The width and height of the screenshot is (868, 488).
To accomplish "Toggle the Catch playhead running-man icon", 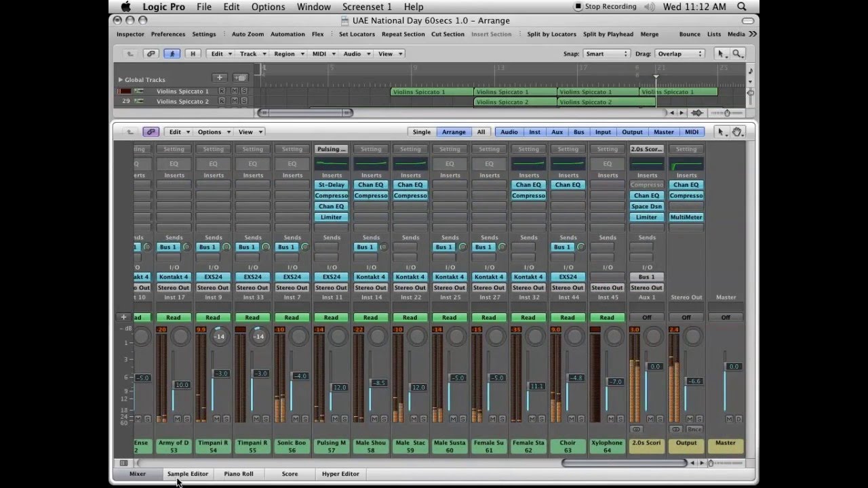I will tap(172, 54).
